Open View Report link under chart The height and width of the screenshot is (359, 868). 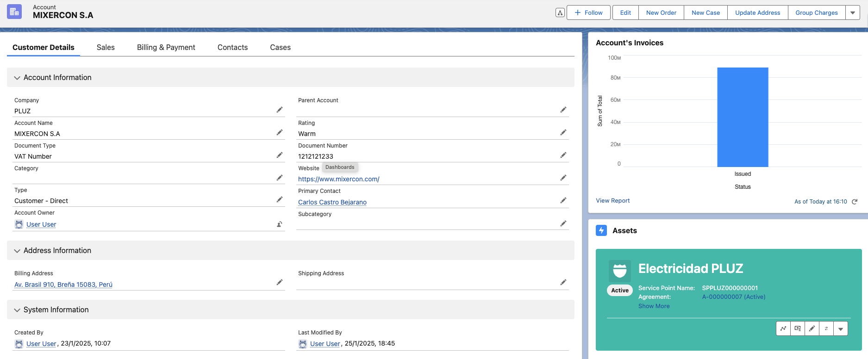613,201
